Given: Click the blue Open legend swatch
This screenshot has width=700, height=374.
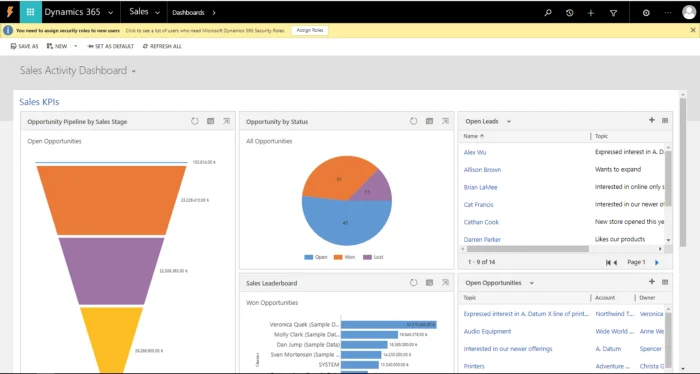Looking at the screenshot, I should tap(308, 258).
